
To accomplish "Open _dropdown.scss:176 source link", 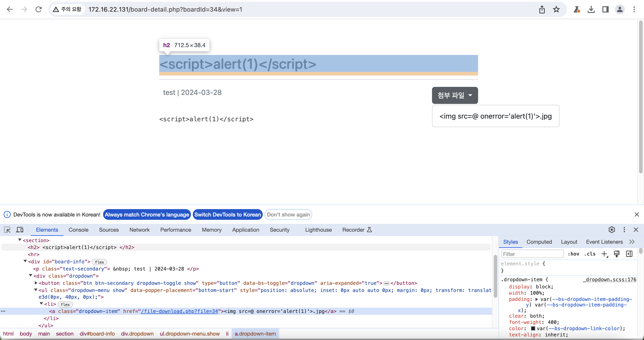I will [x=610, y=279].
